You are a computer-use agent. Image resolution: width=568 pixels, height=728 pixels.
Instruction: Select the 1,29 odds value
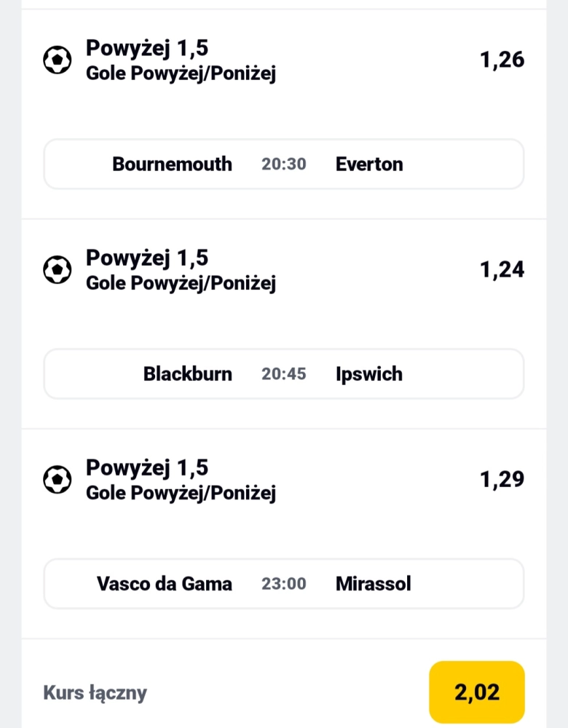(502, 479)
